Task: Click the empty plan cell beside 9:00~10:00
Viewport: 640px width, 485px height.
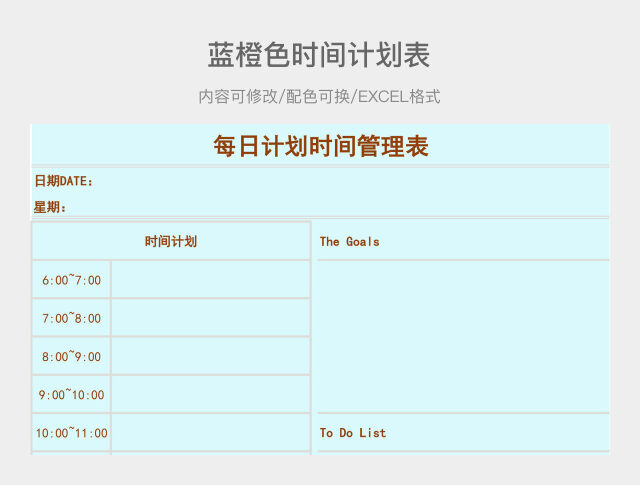Action: pyautogui.click(x=210, y=394)
